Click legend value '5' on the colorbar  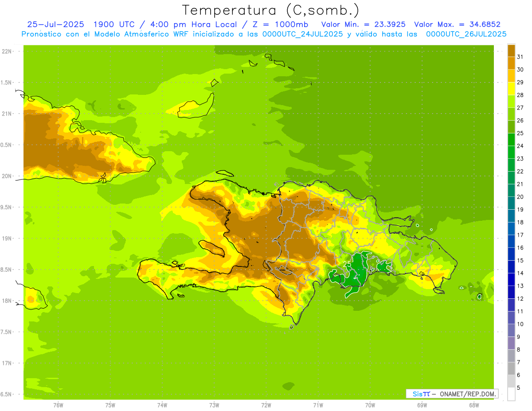pos(519,388)
